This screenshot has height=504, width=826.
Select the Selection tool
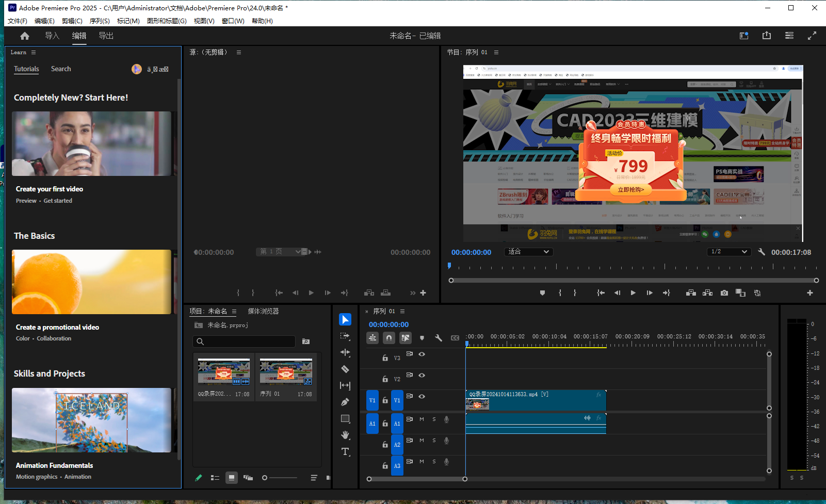click(345, 319)
